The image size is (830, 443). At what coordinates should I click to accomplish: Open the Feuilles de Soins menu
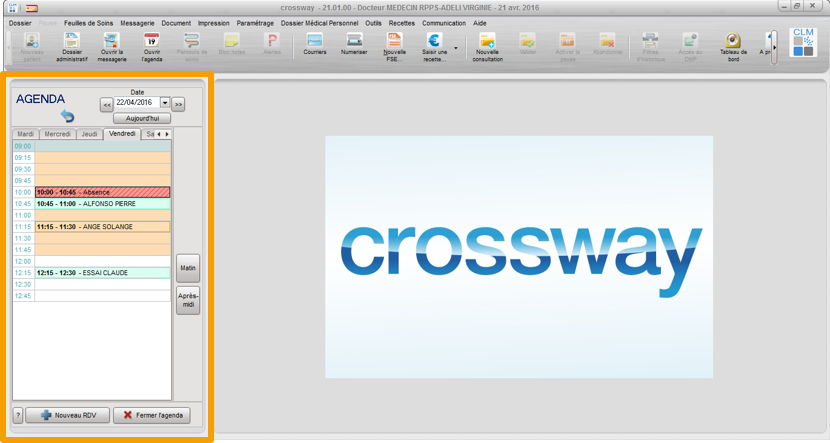tap(88, 23)
